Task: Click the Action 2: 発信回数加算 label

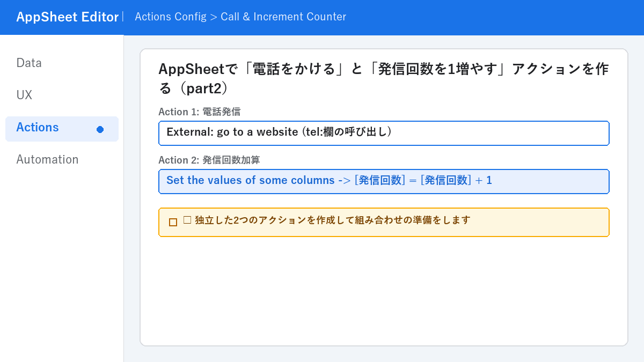Action: (209, 160)
